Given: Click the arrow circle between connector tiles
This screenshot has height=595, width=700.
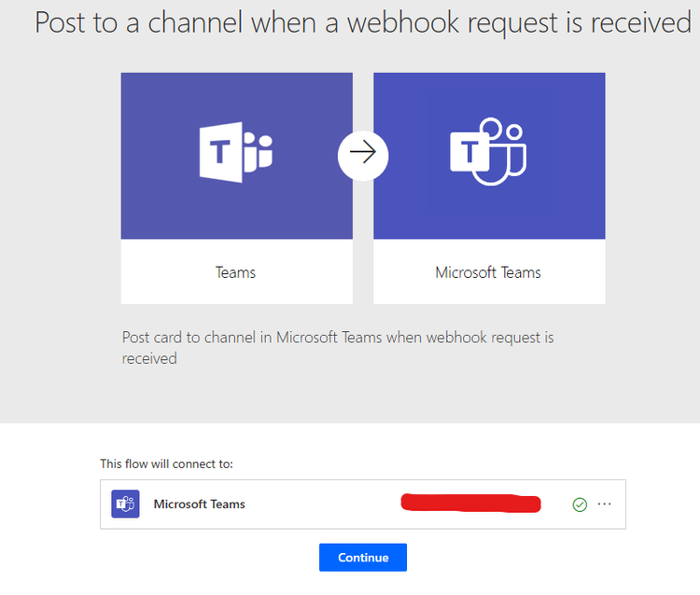Looking at the screenshot, I should pyautogui.click(x=363, y=156).
